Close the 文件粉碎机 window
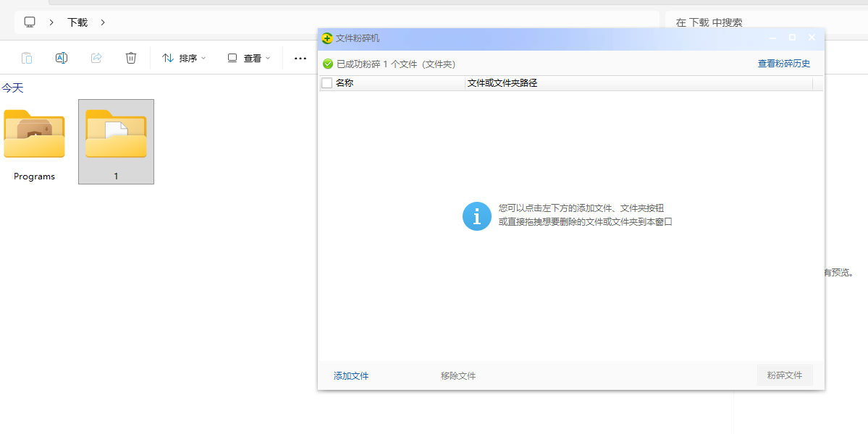 pyautogui.click(x=812, y=38)
